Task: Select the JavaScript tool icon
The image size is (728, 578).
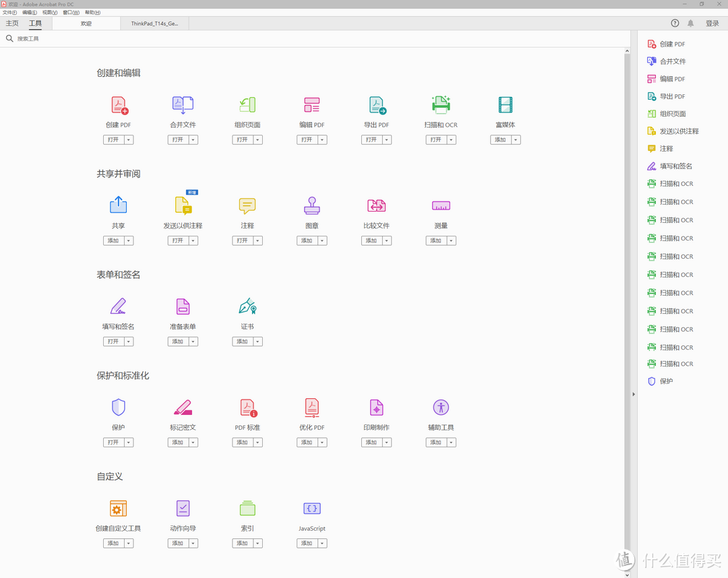Action: [x=311, y=509]
